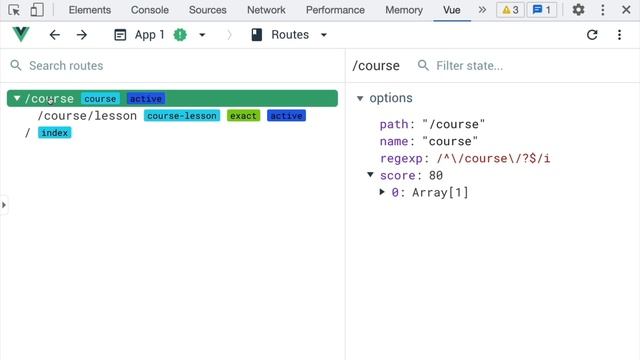Go forward with the right arrow
Image resolution: width=640 pixels, height=360 pixels.
[82, 35]
